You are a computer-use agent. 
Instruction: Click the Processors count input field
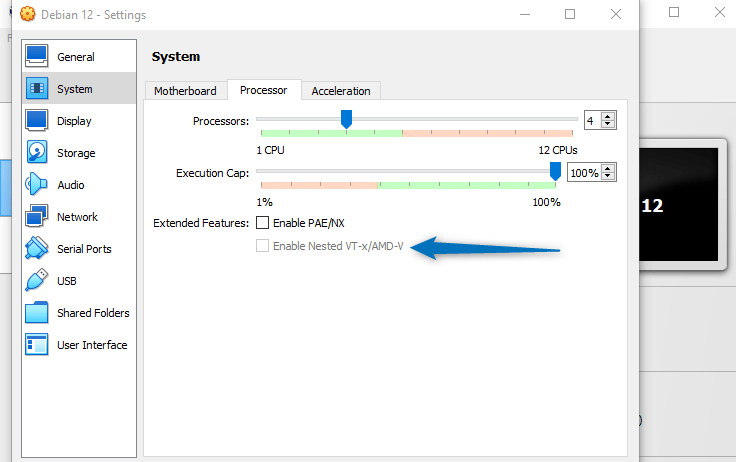coord(592,120)
